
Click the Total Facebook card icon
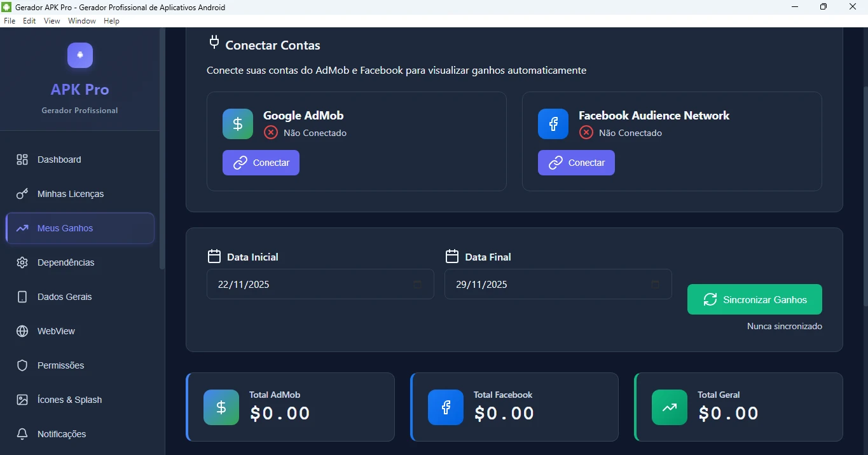(x=446, y=407)
